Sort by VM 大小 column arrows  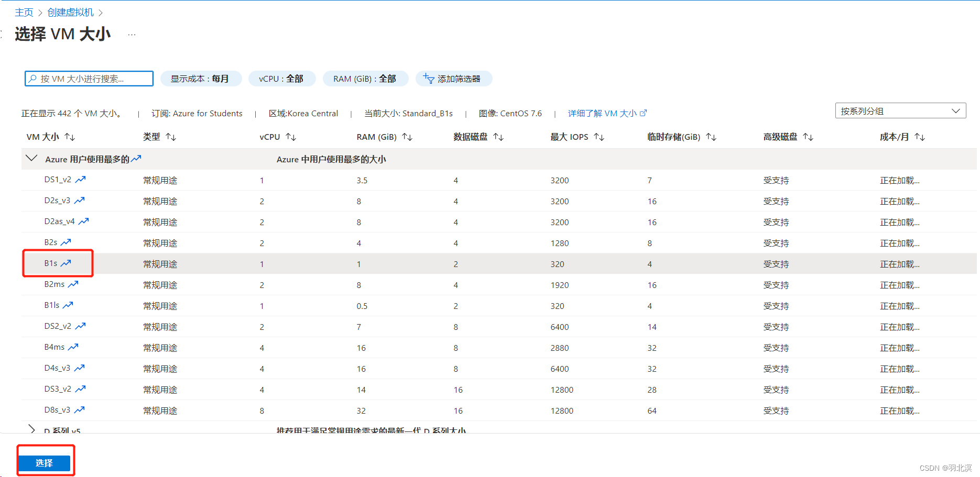[70, 137]
